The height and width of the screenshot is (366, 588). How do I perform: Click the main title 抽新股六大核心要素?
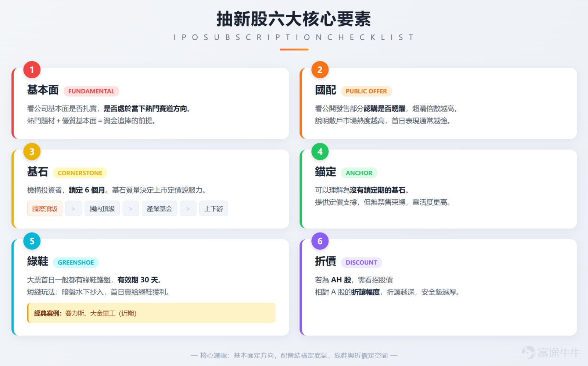(x=294, y=19)
